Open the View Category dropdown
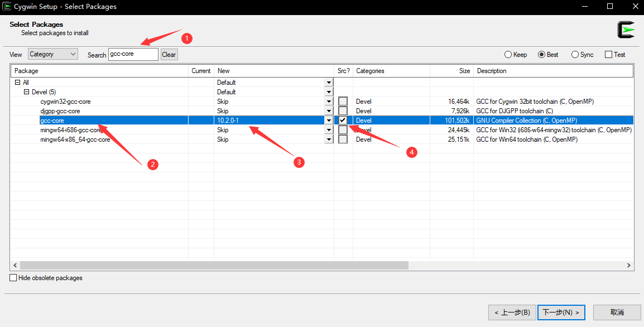This screenshot has width=644, height=327. [x=53, y=54]
